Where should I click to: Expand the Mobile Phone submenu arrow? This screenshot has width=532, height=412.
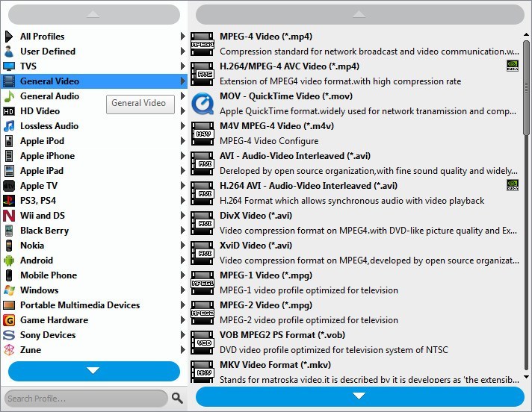(183, 275)
